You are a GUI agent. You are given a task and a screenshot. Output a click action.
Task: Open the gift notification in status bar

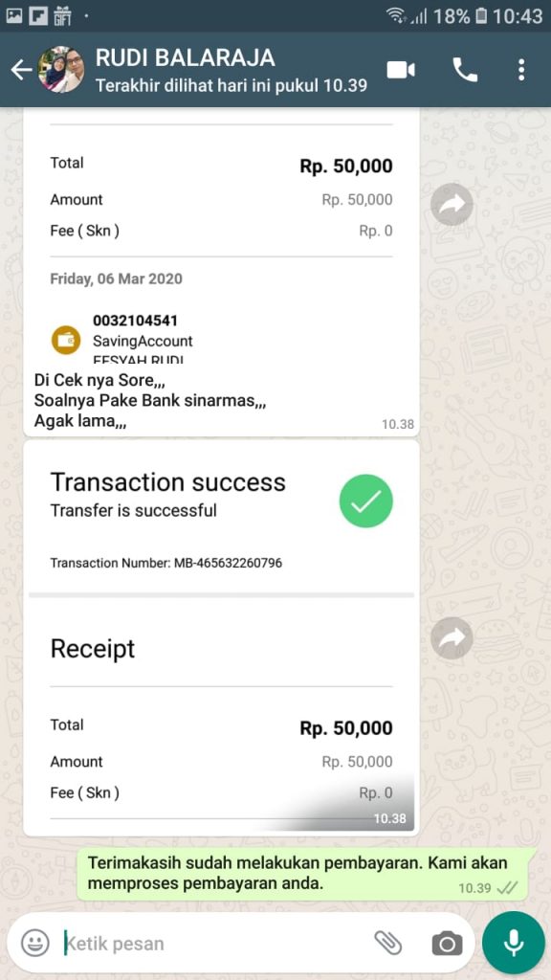click(x=62, y=15)
